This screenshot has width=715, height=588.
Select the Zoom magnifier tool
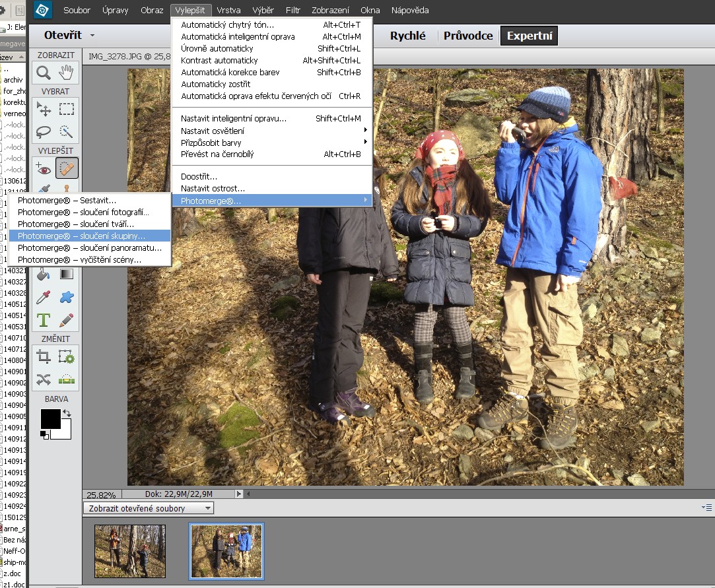(44, 73)
